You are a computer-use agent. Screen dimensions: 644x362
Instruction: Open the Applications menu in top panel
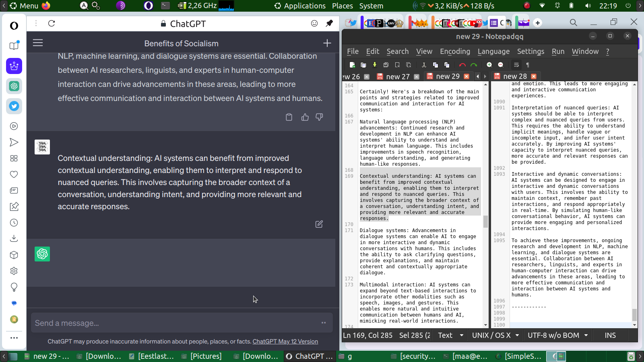[x=300, y=6]
